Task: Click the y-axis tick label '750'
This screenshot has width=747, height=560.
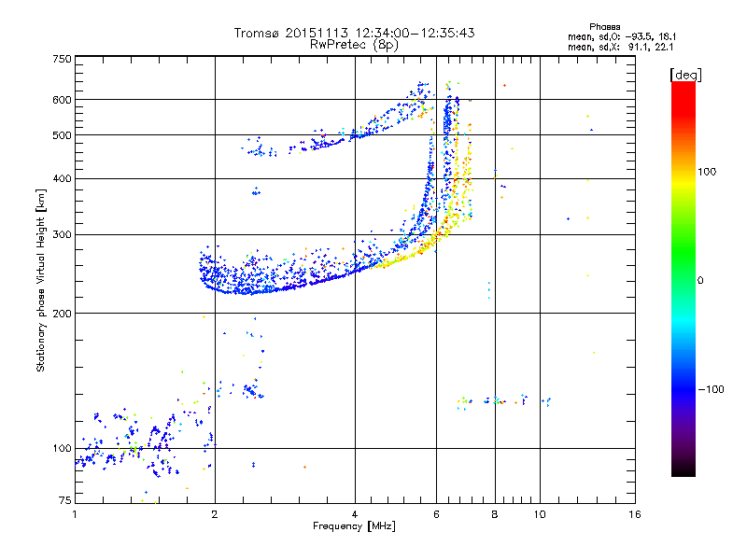Action: pos(62,59)
